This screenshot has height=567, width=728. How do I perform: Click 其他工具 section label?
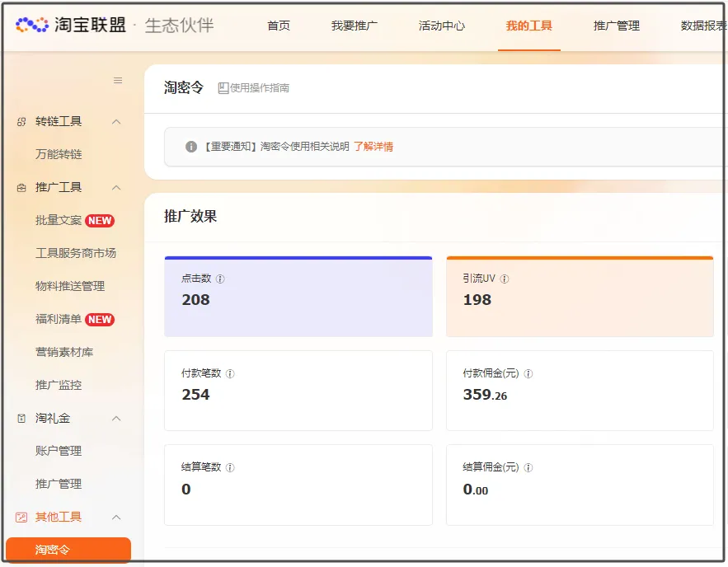(59, 517)
